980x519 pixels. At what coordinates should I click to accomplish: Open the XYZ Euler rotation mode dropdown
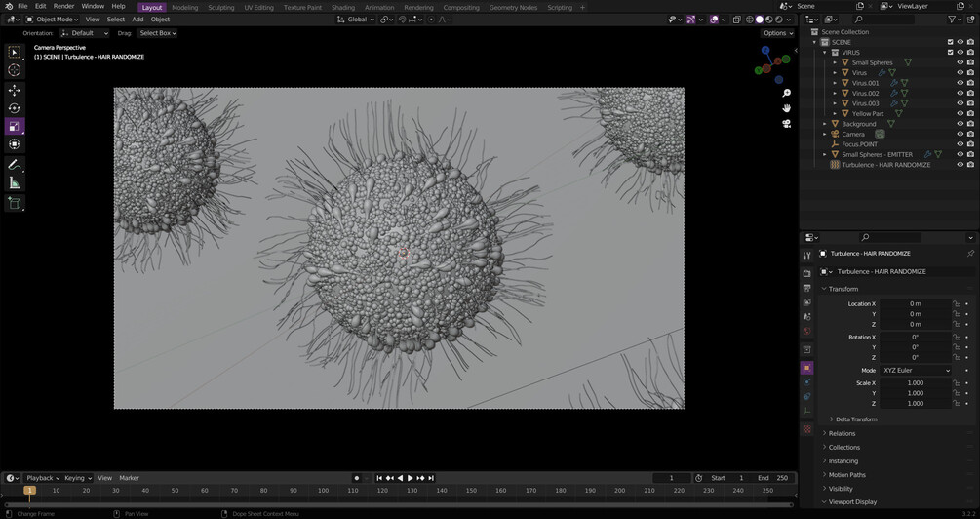coord(916,371)
